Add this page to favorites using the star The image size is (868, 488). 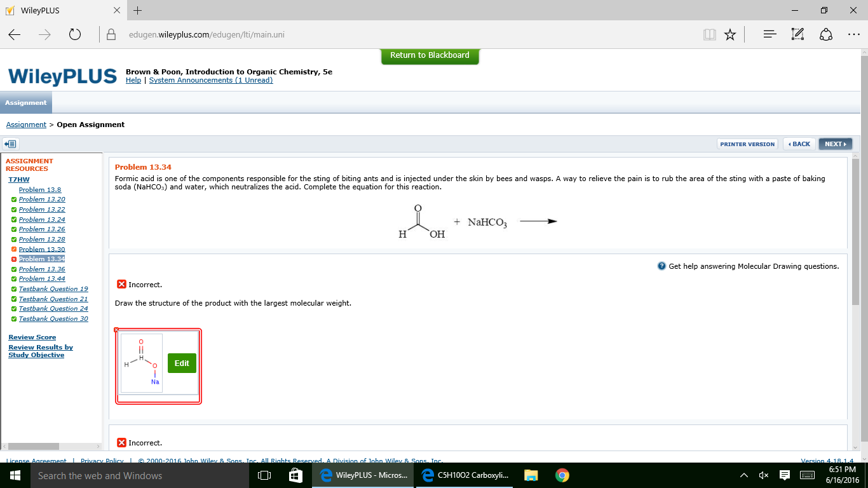(x=730, y=34)
